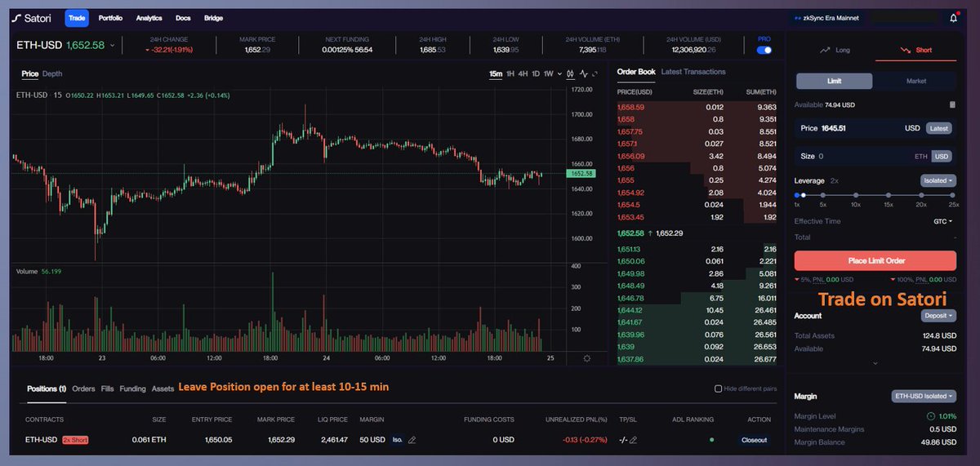Image resolution: width=980 pixels, height=466 pixels.
Task: Select the 1W timeframe
Action: (548, 74)
